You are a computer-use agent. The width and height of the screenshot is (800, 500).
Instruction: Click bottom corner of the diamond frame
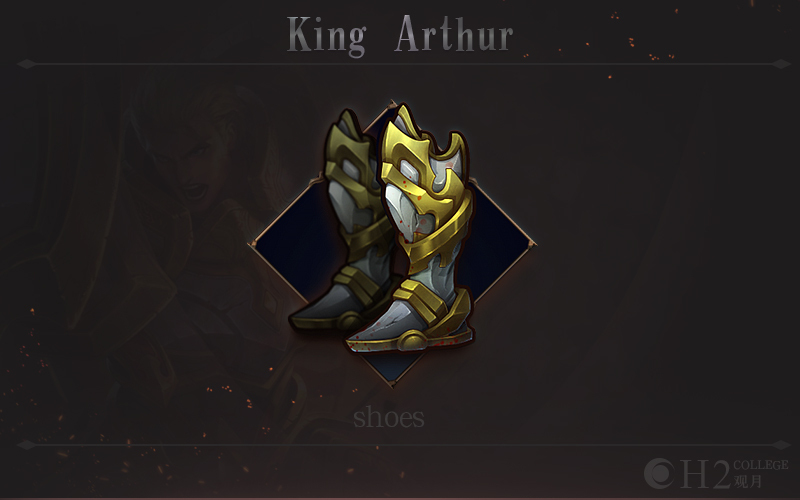(392, 382)
